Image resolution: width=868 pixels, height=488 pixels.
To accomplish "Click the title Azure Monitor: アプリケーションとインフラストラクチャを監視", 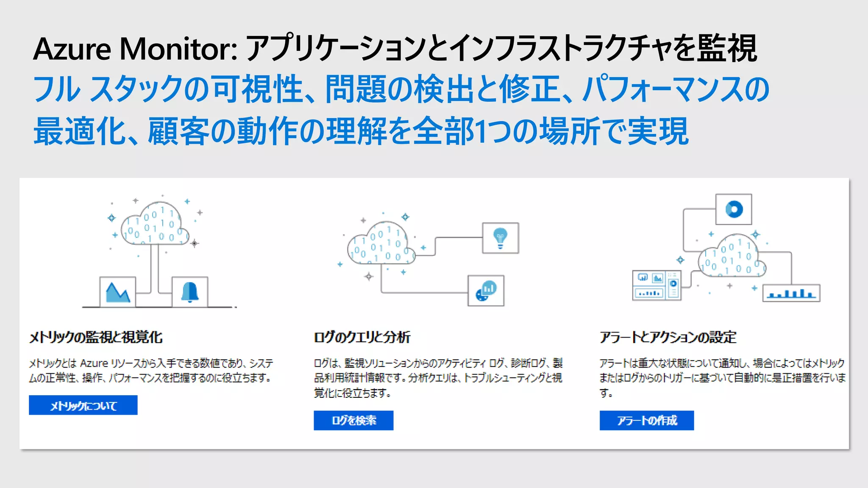I will (x=395, y=49).
